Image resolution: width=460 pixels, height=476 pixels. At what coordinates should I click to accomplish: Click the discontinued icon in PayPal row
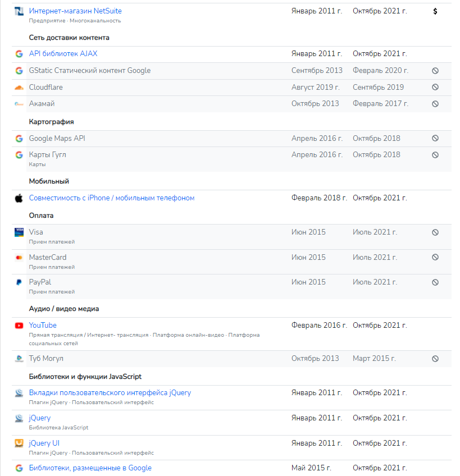click(x=435, y=282)
